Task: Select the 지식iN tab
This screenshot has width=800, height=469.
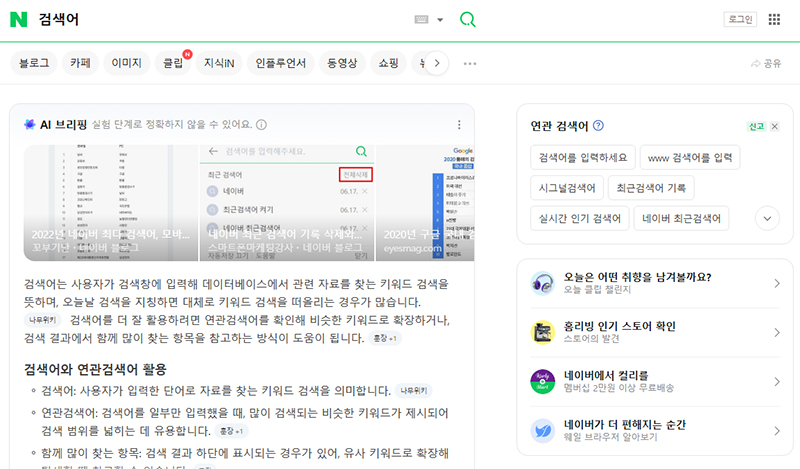Action: [x=218, y=64]
